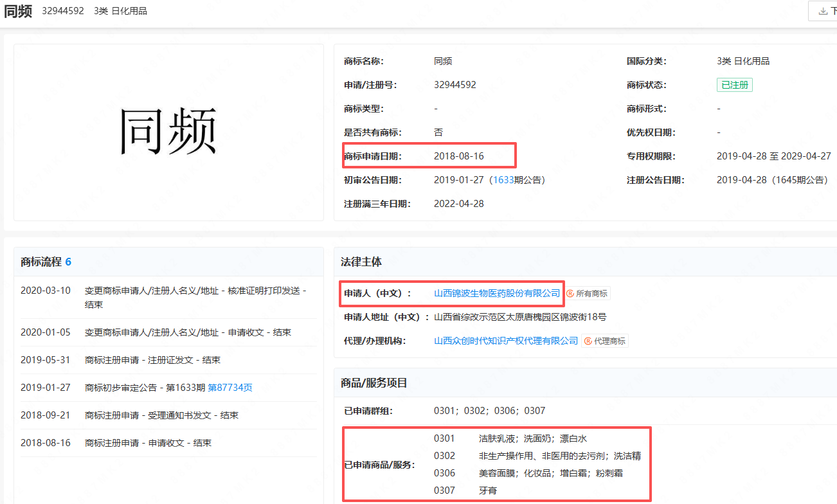Click the 0306 goods group row

click(535, 473)
